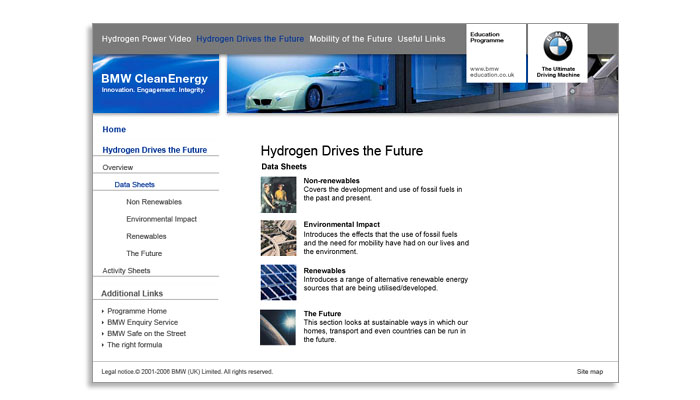Viewport: 700px width, 400px height.
Task: Click The Ultimate Driving Machine slogan
Action: click(558, 72)
